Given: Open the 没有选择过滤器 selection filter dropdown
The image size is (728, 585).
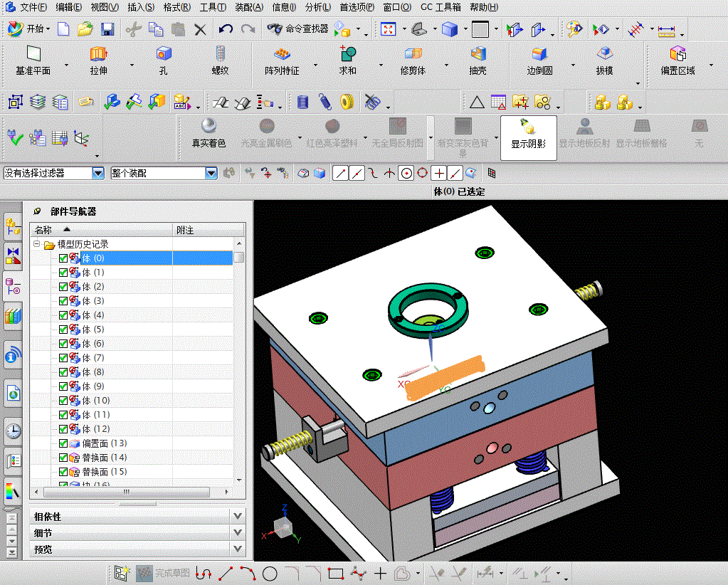Looking at the screenshot, I should (x=98, y=173).
